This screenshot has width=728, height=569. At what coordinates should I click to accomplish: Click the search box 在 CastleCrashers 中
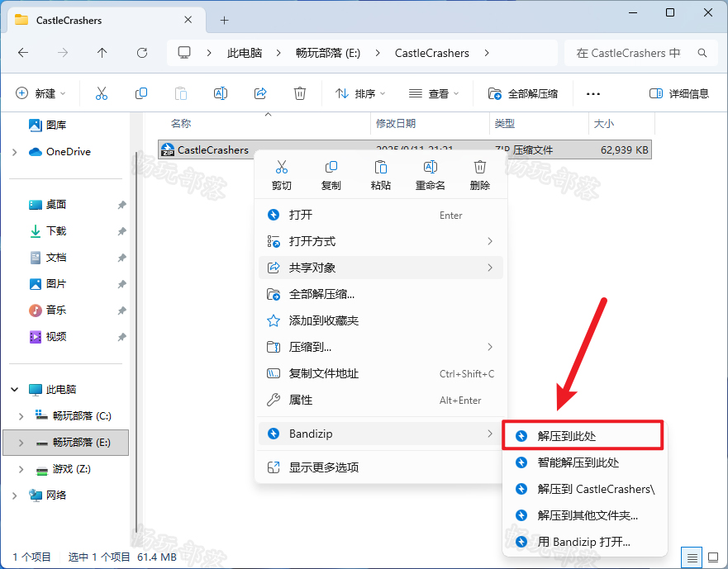643,53
